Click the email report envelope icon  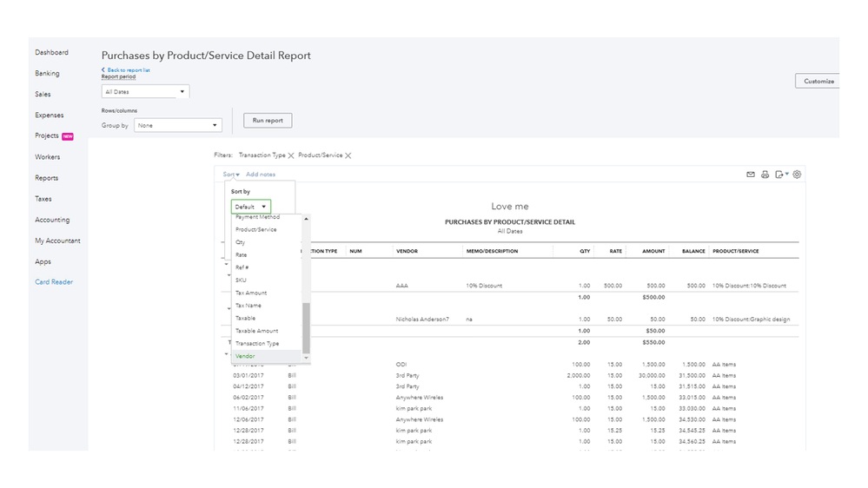(751, 175)
